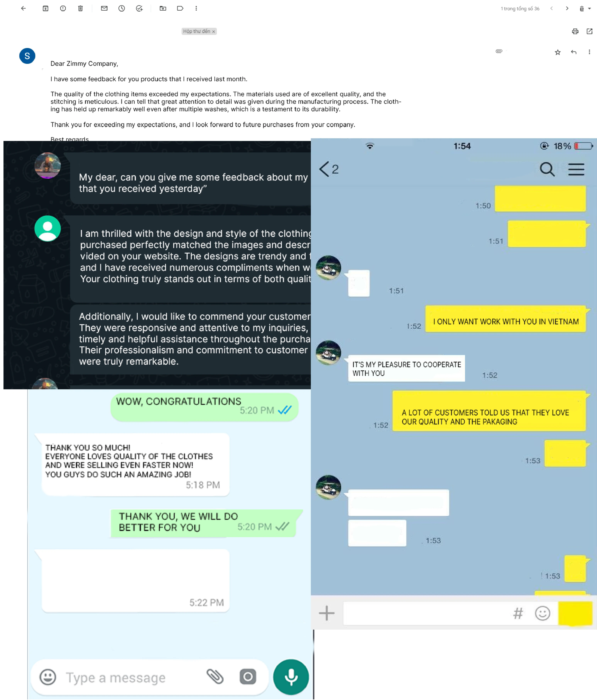The width and height of the screenshot is (597, 700).
Task: Toggle the star on this email
Action: [x=558, y=52]
